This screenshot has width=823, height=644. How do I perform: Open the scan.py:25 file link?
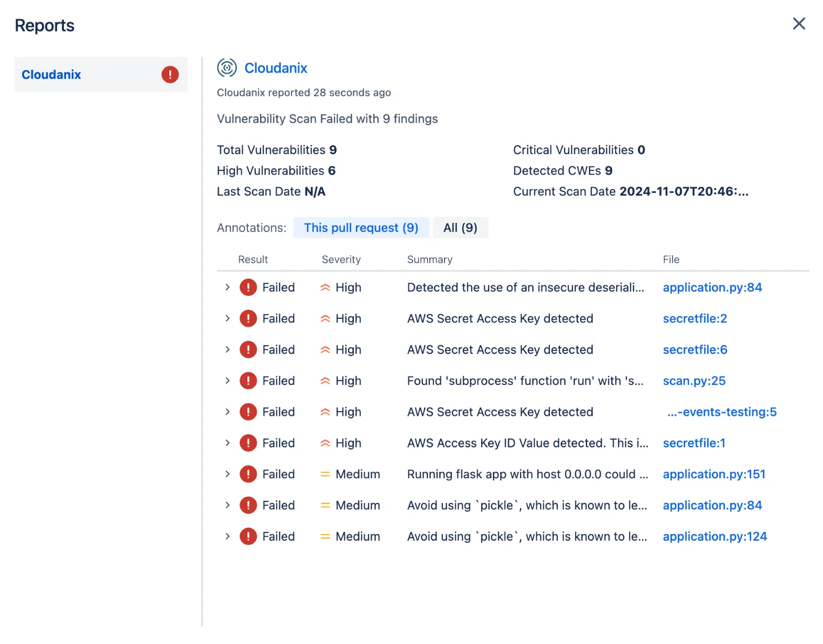[x=694, y=381]
